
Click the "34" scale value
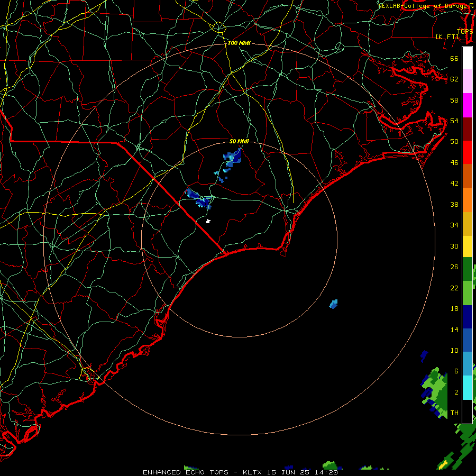point(454,225)
